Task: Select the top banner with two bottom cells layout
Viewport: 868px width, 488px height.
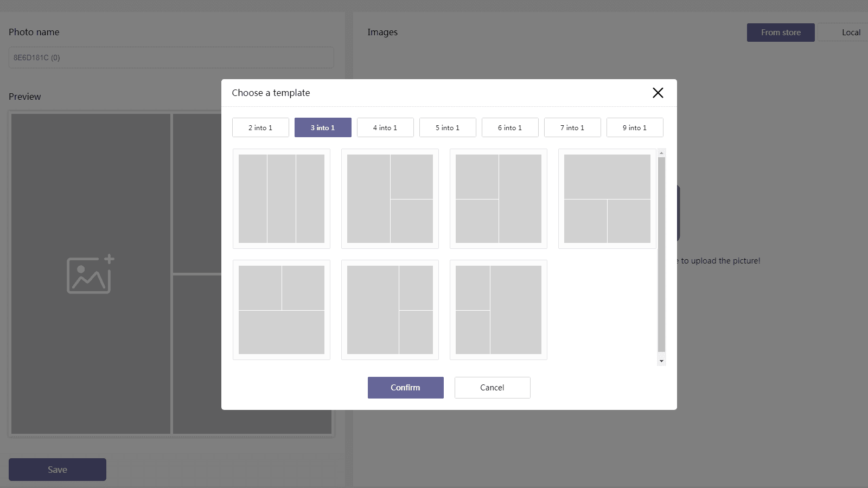Action: click(607, 198)
